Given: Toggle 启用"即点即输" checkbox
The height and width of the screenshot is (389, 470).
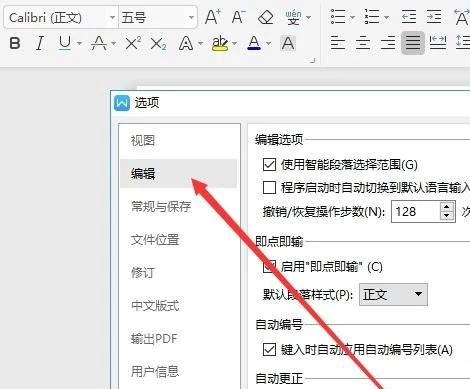Looking at the screenshot, I should coord(269,266).
